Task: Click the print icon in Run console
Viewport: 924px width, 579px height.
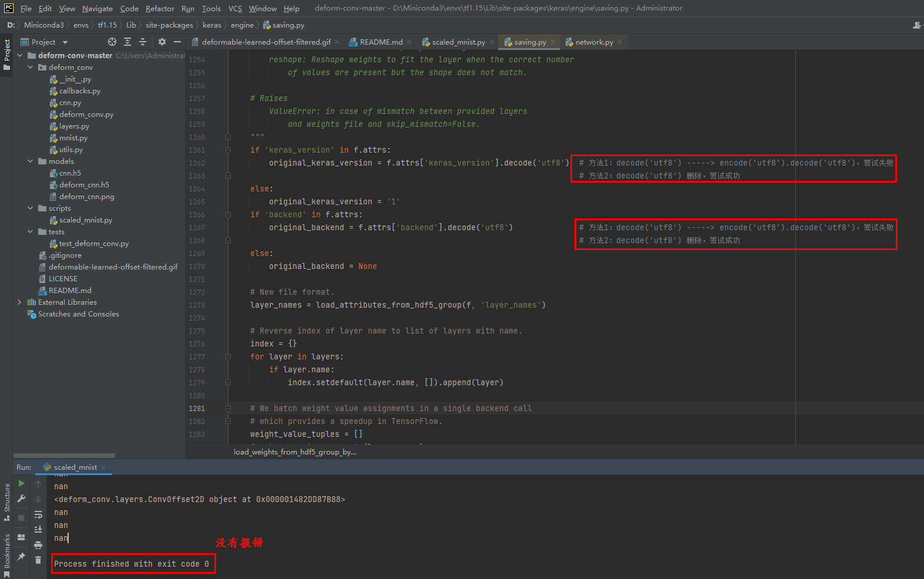Action: click(x=38, y=545)
